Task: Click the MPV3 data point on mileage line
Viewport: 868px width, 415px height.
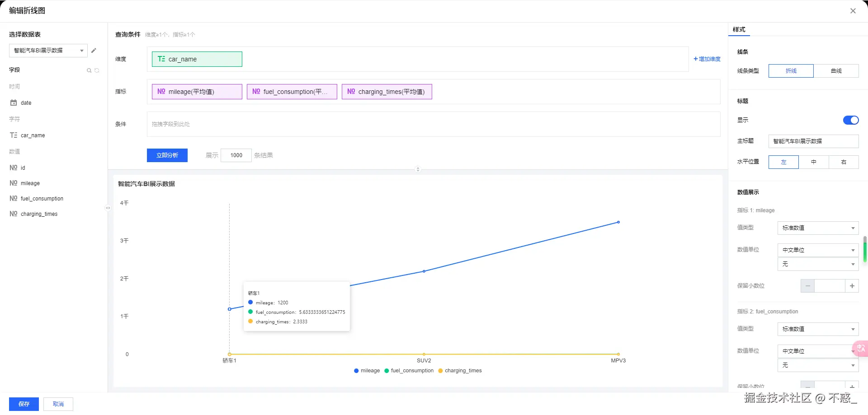Action: [x=618, y=222]
